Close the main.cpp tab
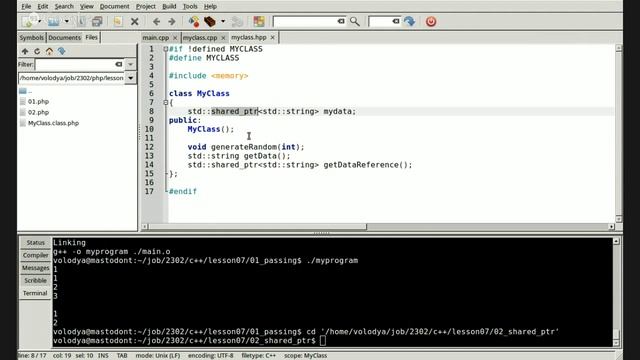 [175, 38]
